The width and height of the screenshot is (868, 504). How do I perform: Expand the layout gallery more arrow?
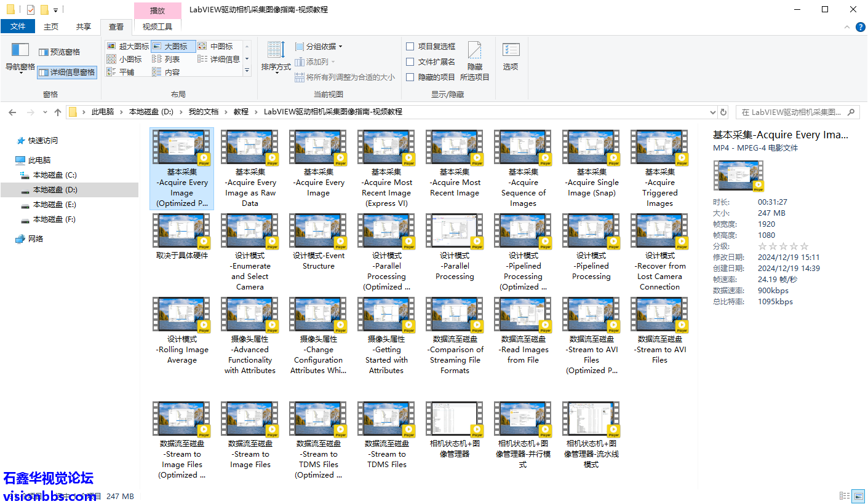pos(247,71)
